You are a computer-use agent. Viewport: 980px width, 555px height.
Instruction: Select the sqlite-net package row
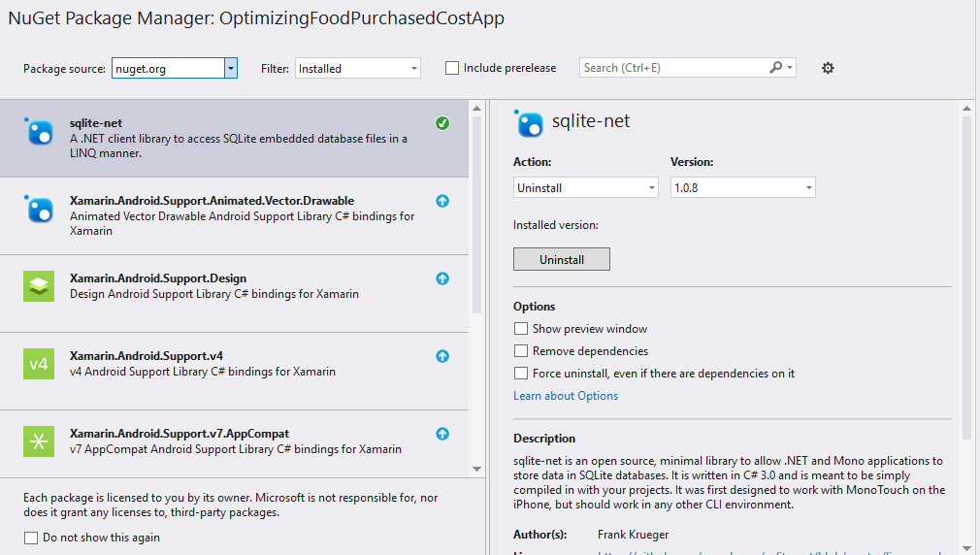[x=235, y=138]
